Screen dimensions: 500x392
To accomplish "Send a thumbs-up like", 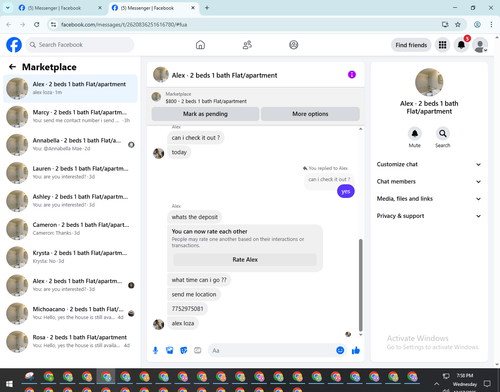I will coord(356,350).
